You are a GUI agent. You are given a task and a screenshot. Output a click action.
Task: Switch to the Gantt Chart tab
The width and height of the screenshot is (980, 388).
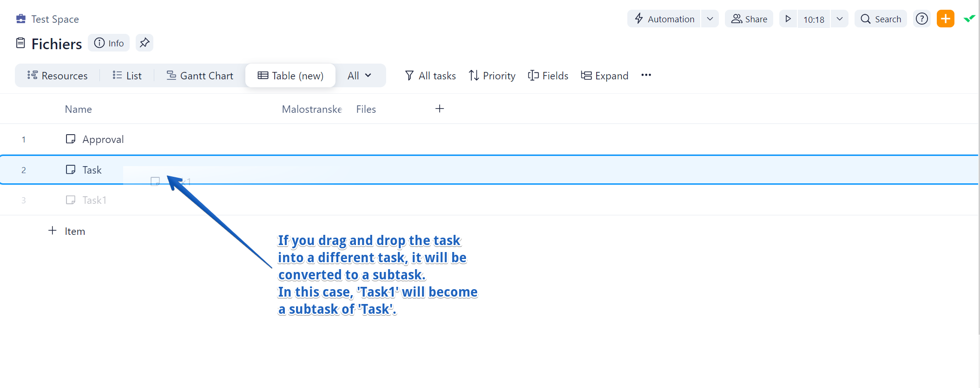tap(200, 76)
